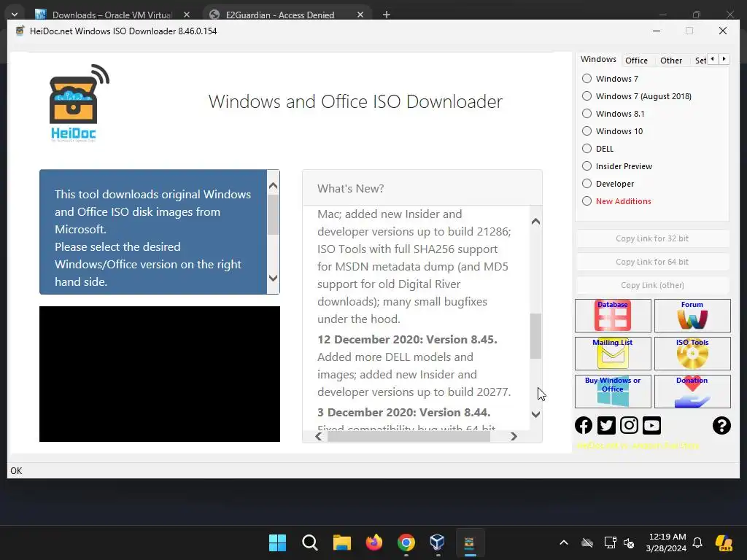
Task: Click What's New scroll up arrow
Action: coord(535,222)
